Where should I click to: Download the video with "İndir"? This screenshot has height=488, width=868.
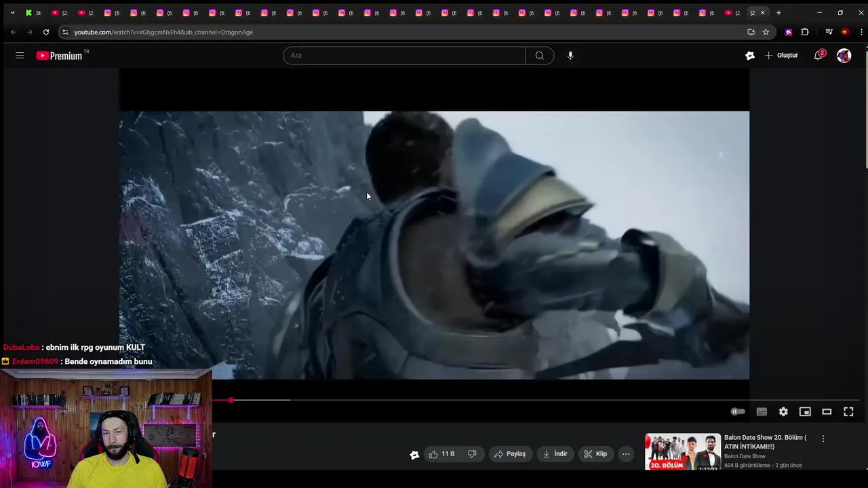555,454
